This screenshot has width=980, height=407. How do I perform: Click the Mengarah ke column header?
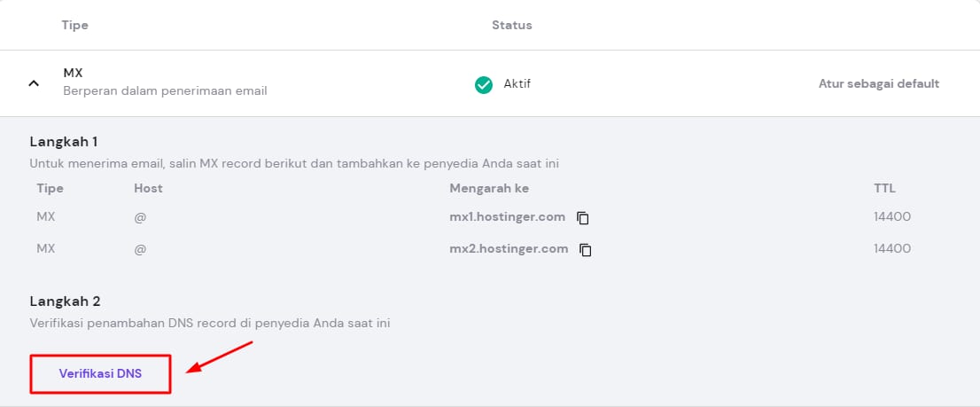(x=489, y=188)
